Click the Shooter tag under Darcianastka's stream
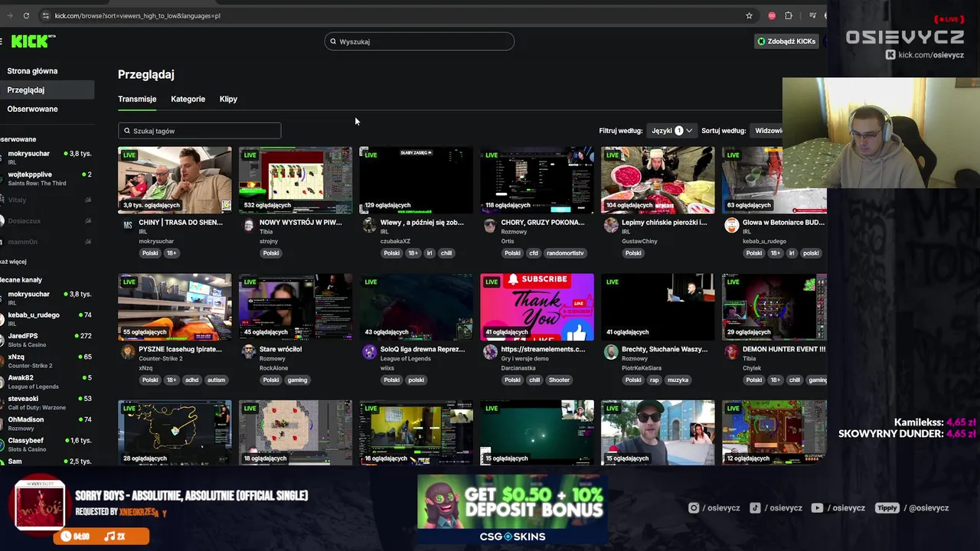This screenshot has height=551, width=980. (559, 380)
